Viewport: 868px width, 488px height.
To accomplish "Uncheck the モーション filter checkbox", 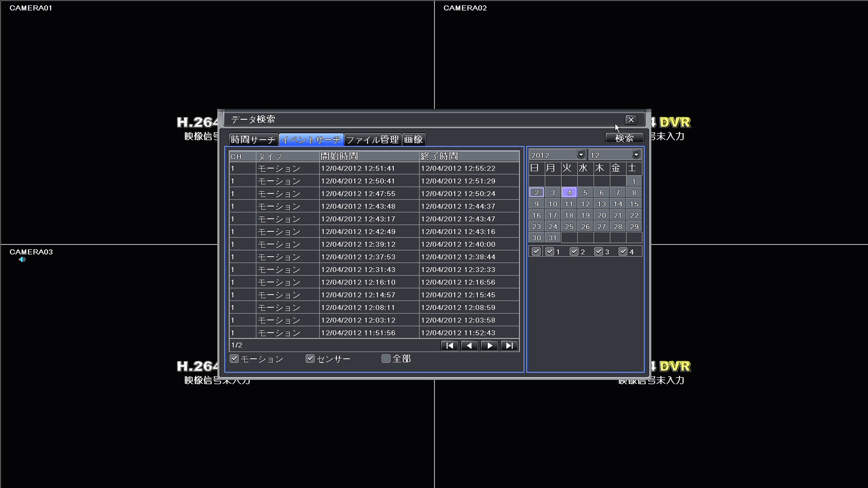I will point(234,358).
